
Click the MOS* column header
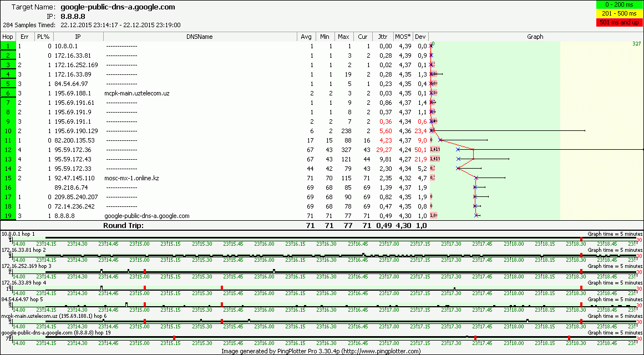point(403,37)
